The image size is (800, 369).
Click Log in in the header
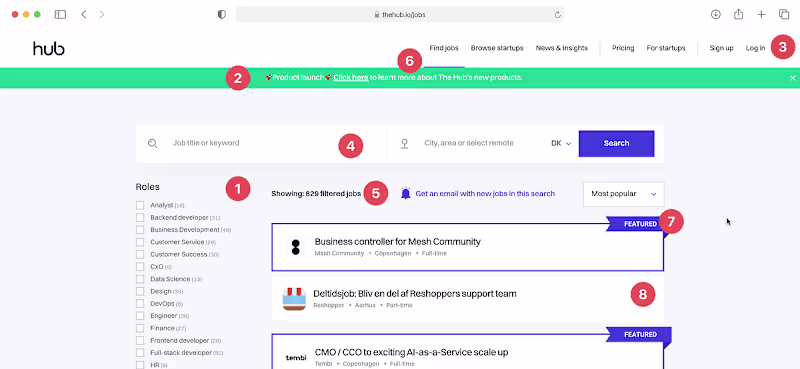coord(755,48)
